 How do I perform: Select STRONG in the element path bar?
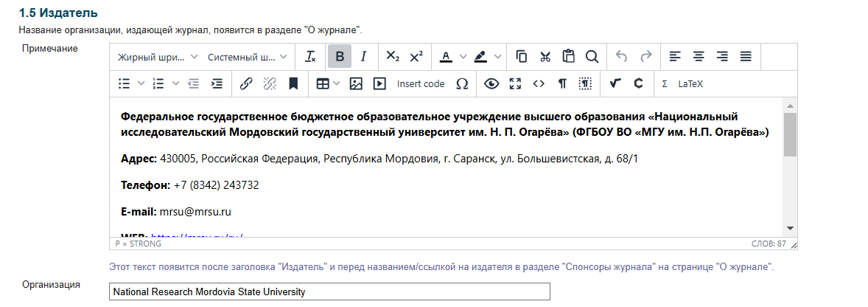click(x=146, y=244)
